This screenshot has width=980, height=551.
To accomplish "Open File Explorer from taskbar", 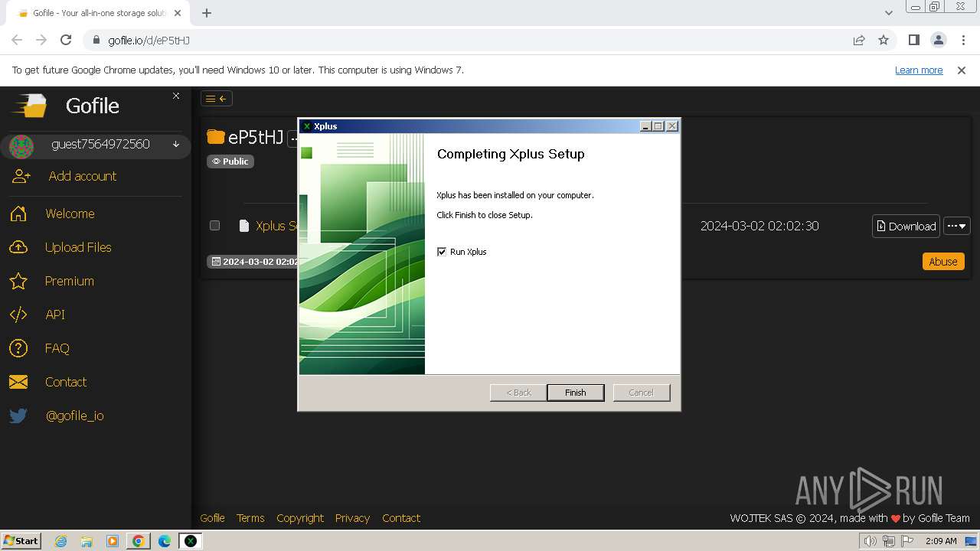I will pyautogui.click(x=87, y=541).
